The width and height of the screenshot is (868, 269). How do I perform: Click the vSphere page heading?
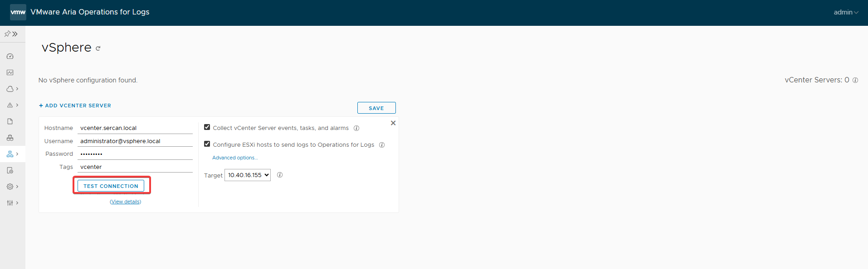coord(67,48)
